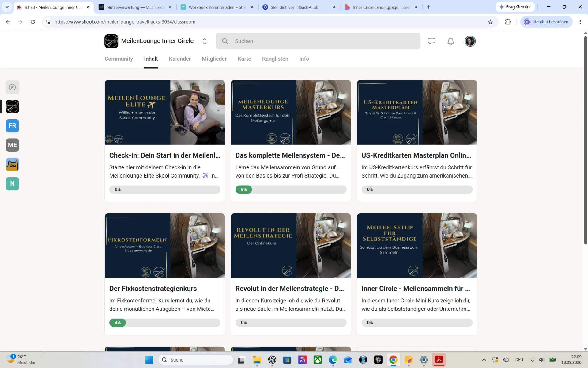Click the 0% progress bar on US-Kreditkarten course
Viewport: 588px width, 368px height.
pyautogui.click(x=417, y=190)
